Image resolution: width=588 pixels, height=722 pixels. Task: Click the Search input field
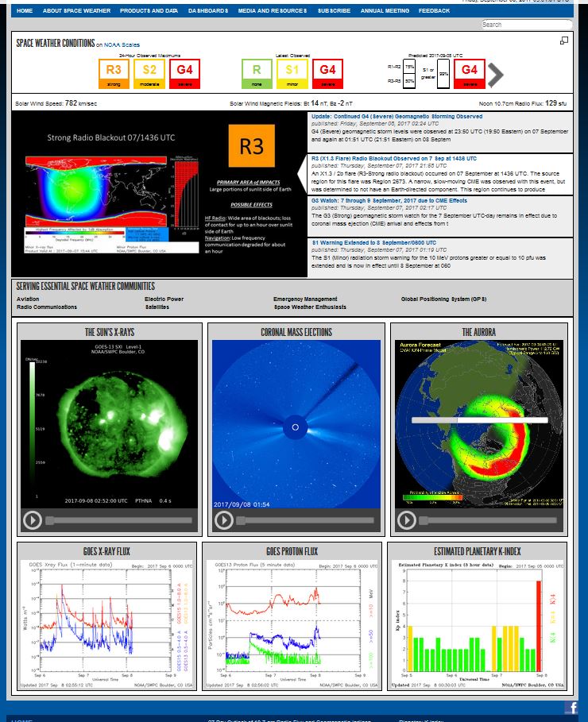point(526,25)
